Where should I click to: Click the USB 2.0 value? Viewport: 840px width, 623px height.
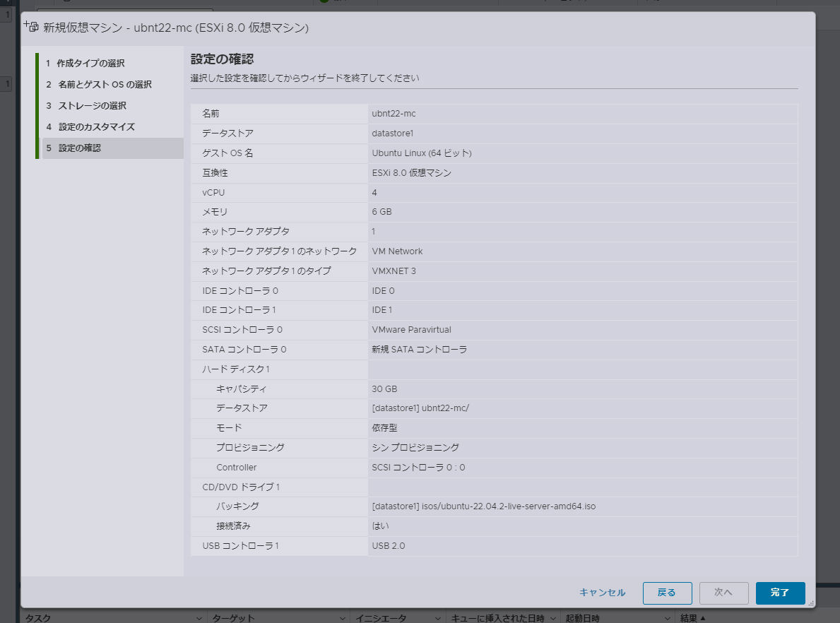(389, 546)
